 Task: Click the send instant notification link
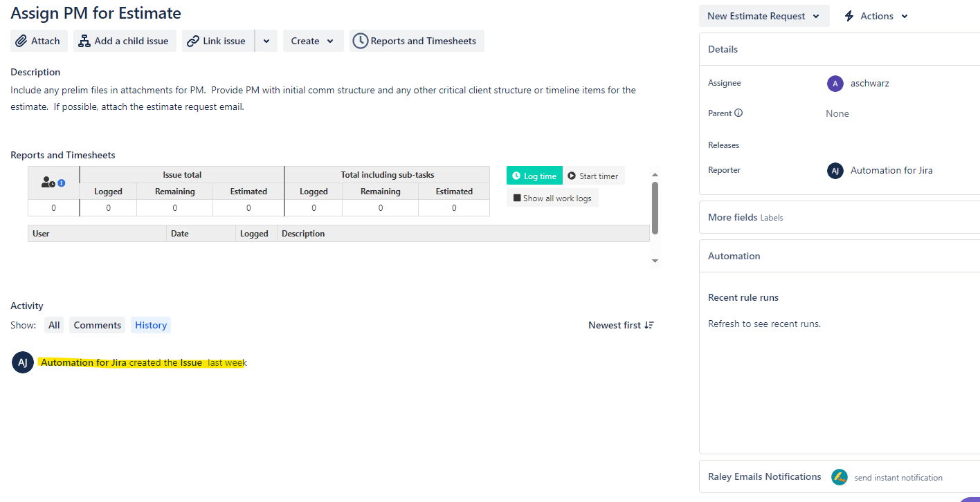[x=898, y=477]
